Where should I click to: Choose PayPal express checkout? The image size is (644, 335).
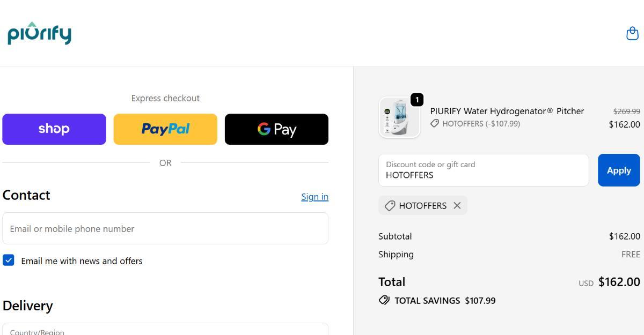[165, 129]
